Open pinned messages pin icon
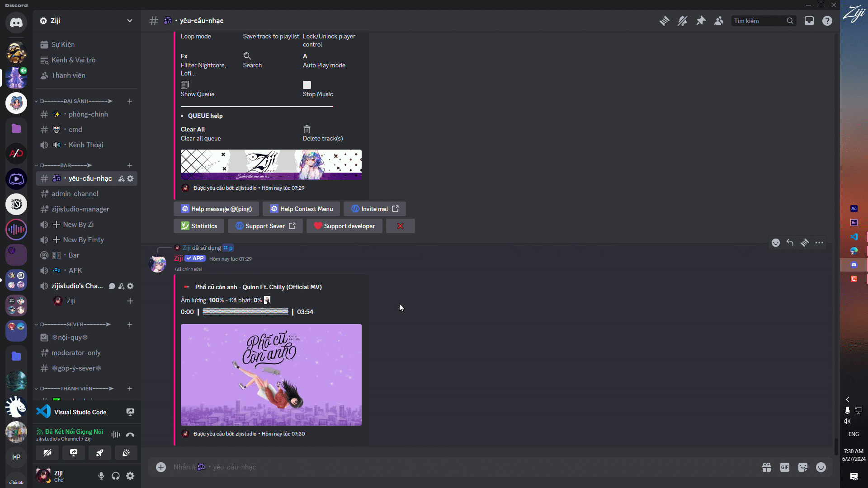This screenshot has width=868, height=488. (701, 21)
